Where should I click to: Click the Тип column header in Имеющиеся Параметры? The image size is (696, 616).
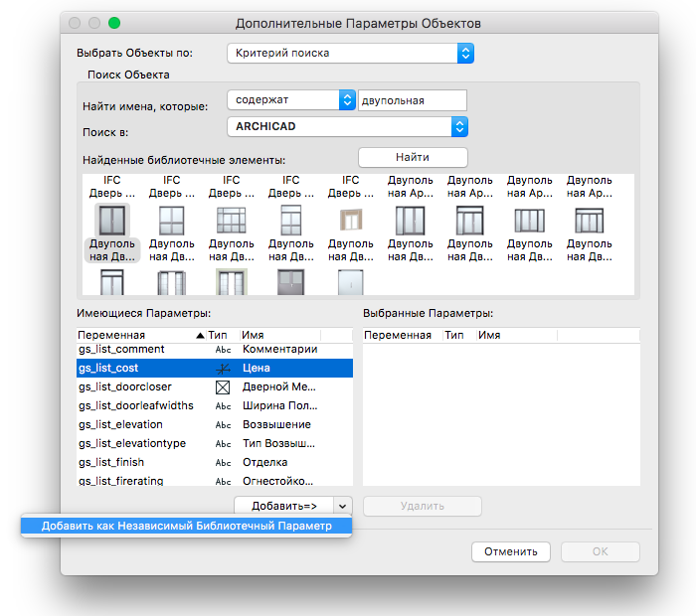pyautogui.click(x=223, y=335)
